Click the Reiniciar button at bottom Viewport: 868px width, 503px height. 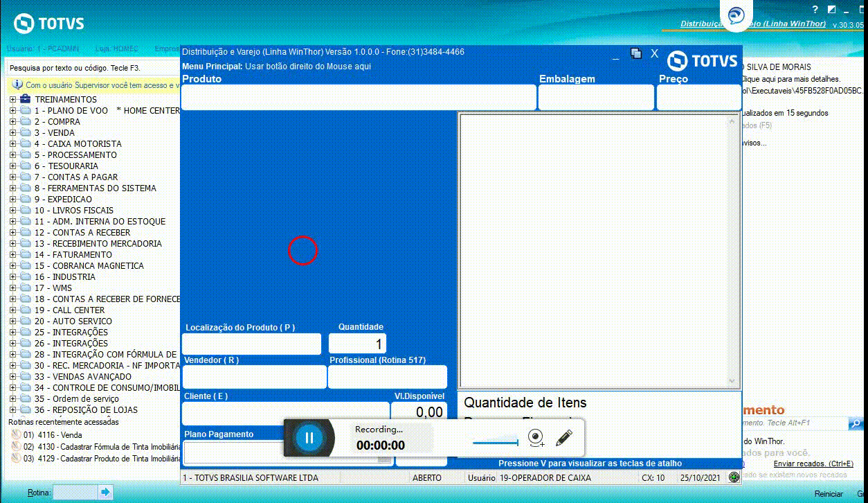pos(829,494)
